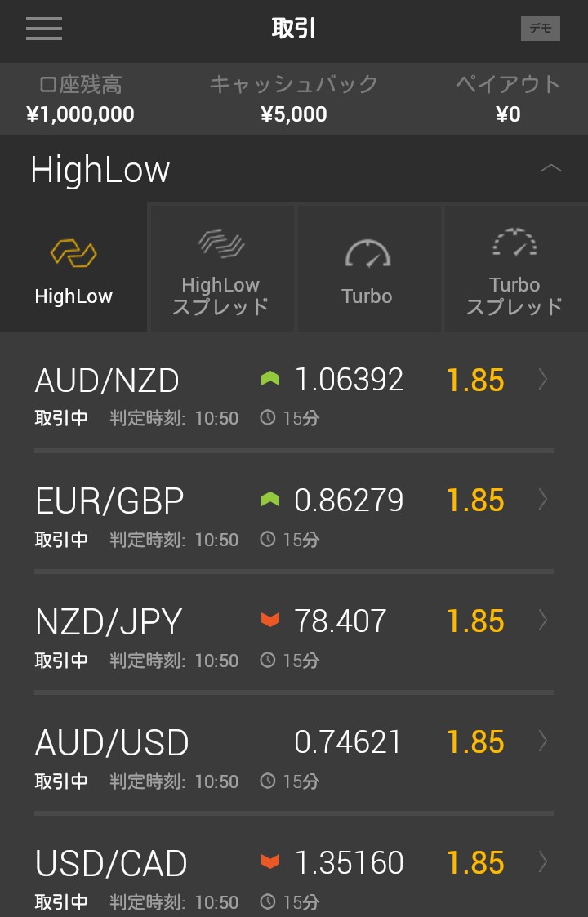Collapse the HighLow section chevron

[x=551, y=169]
